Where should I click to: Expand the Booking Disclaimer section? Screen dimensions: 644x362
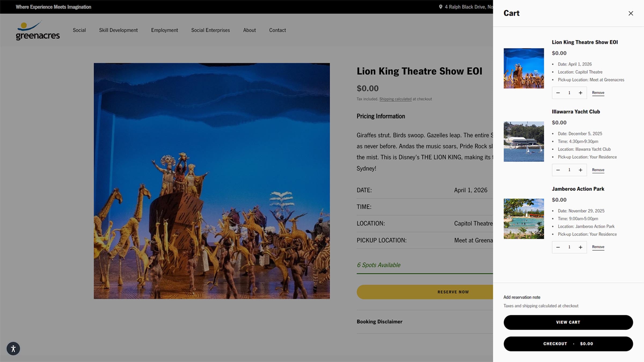pyautogui.click(x=379, y=322)
